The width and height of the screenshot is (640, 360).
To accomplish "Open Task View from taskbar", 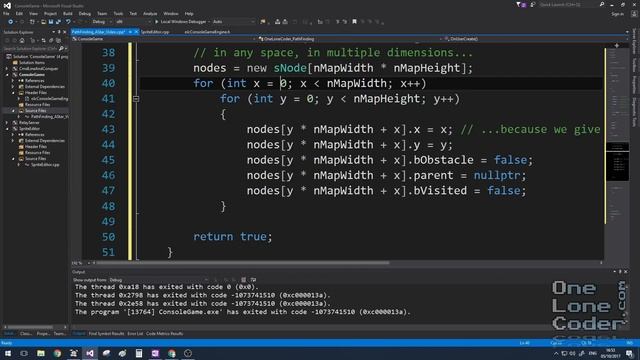I will coord(24,353).
